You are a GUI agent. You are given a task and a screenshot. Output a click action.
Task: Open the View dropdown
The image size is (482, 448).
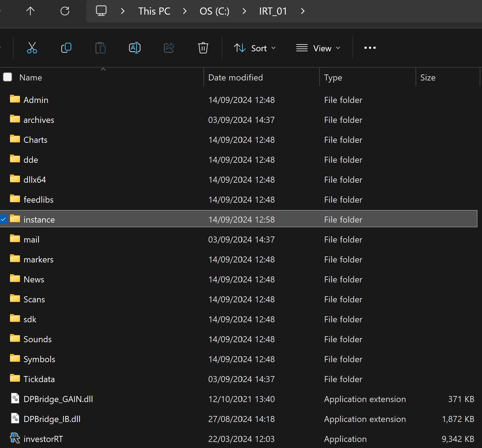click(x=318, y=48)
